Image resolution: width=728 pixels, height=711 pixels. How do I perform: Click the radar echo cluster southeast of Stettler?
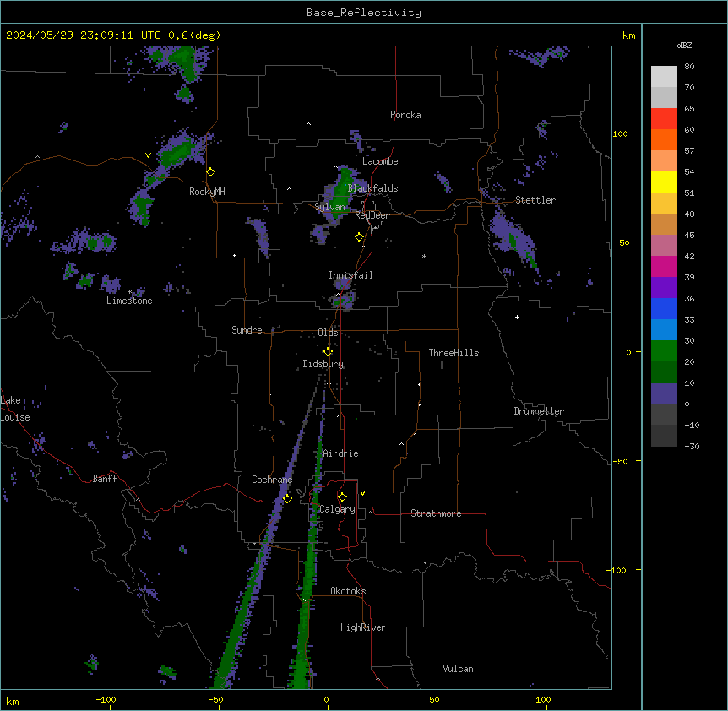pyautogui.click(x=513, y=239)
